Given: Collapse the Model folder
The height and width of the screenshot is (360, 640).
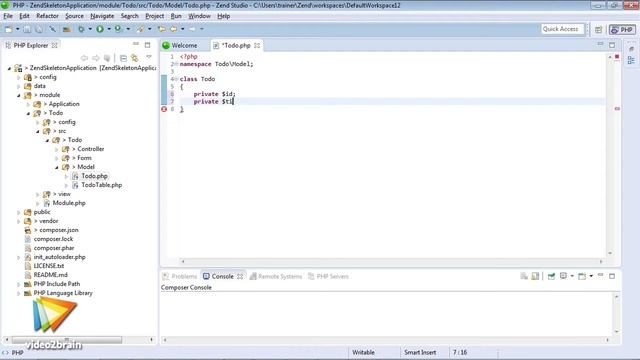Looking at the screenshot, I should [x=57, y=167].
